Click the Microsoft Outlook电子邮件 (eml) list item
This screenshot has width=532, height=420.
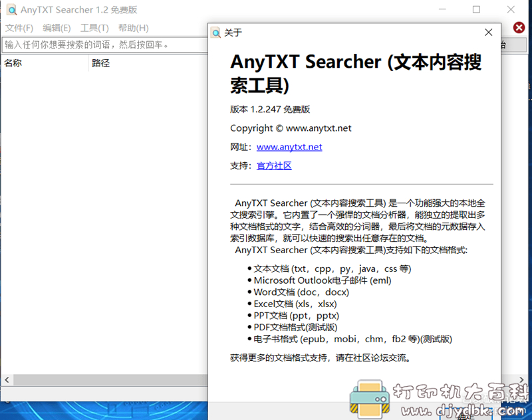[323, 280]
